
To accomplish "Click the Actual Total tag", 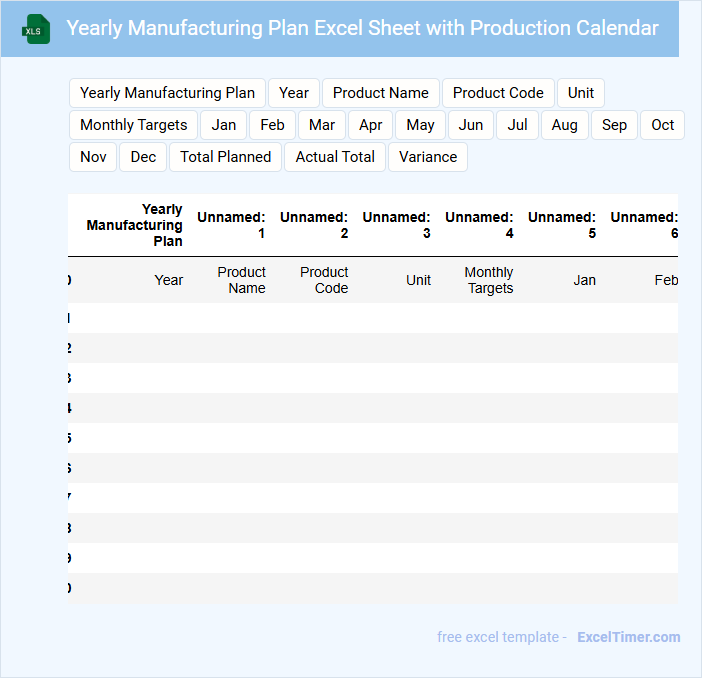I will click(x=335, y=157).
